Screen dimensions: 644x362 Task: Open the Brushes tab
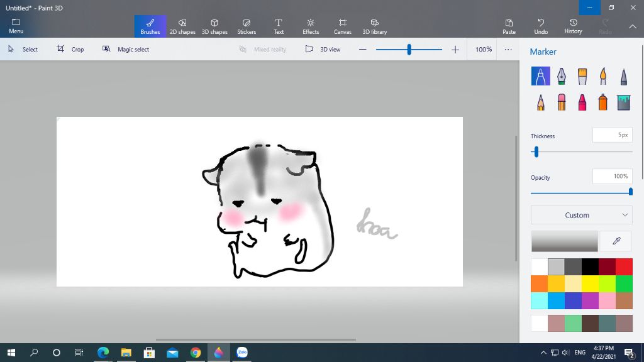(x=150, y=26)
